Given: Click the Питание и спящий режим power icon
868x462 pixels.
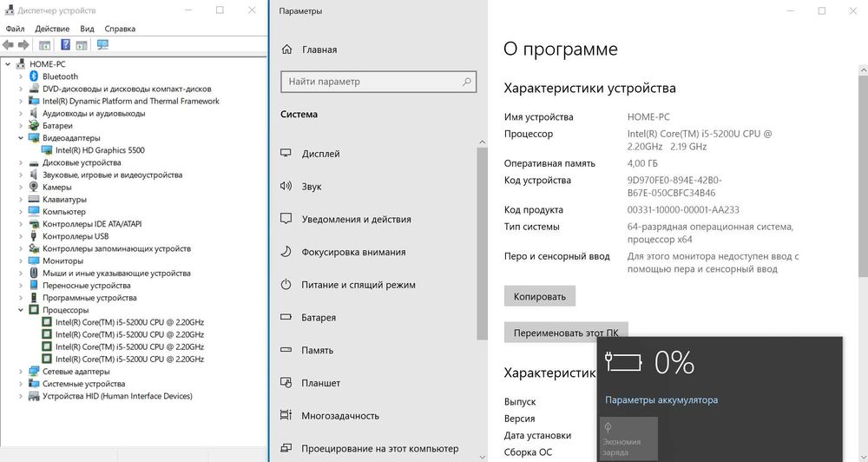Looking at the screenshot, I should [x=286, y=284].
